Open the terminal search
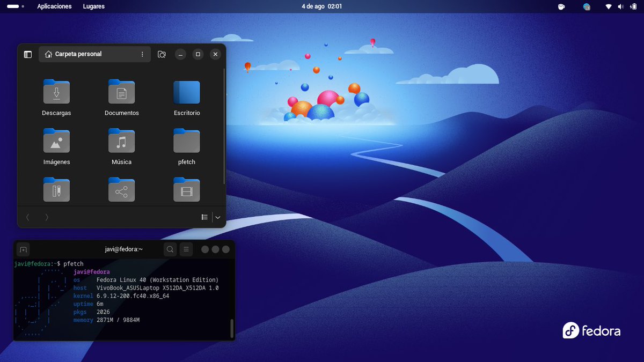This screenshot has width=644, height=362. point(170,249)
